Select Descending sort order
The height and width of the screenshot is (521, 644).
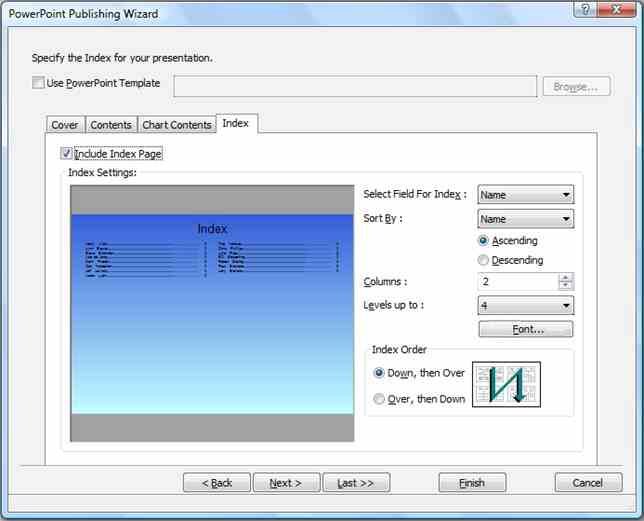coord(483,260)
